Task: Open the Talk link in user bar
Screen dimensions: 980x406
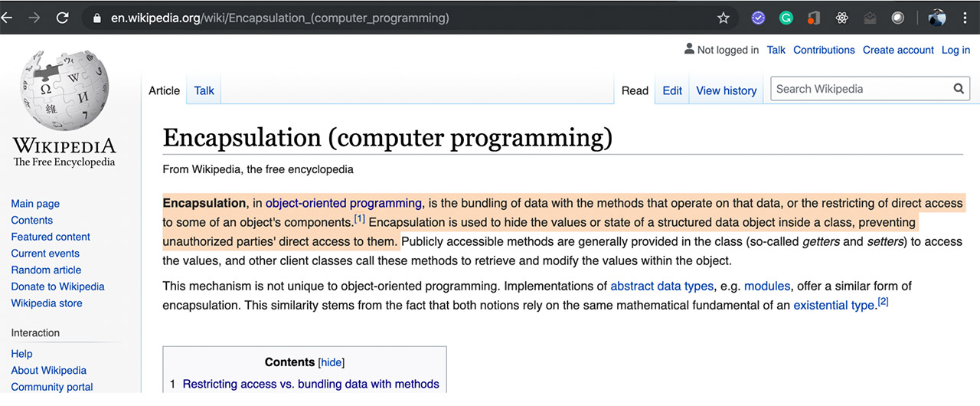Action: [776, 50]
